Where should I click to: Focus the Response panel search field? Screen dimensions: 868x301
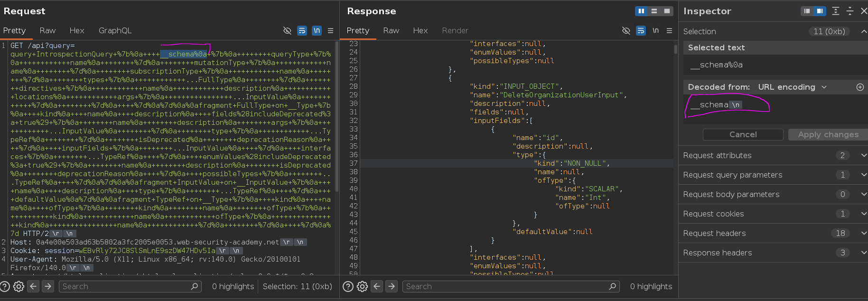tap(511, 286)
